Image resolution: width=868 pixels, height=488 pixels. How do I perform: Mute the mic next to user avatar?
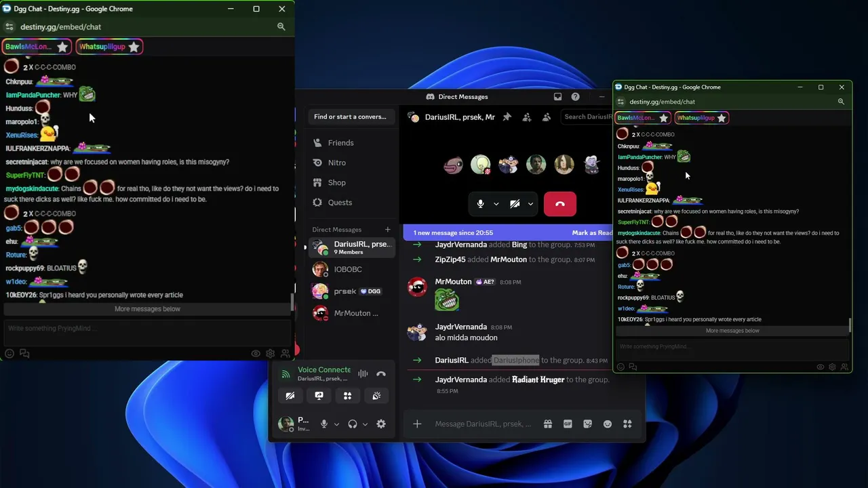coord(324,424)
